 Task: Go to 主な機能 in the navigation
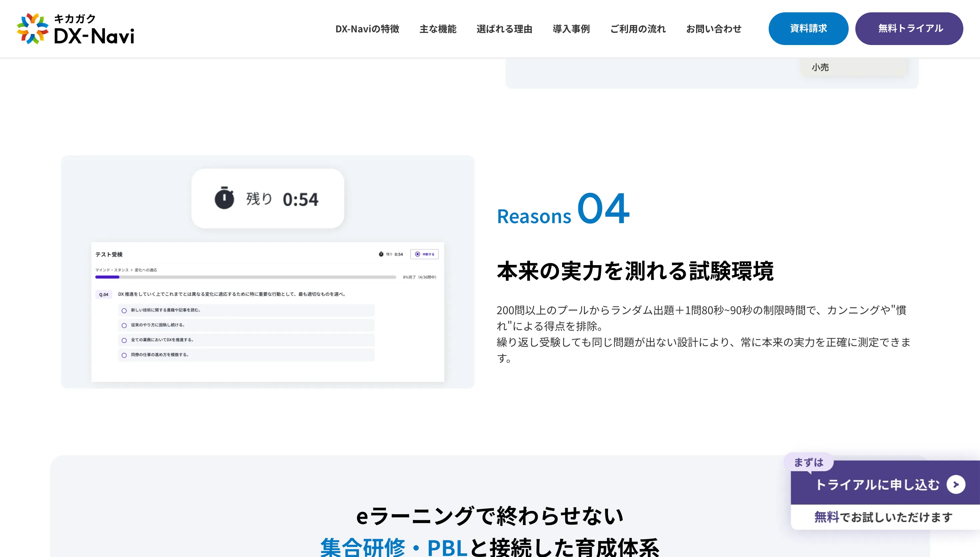[x=438, y=29]
